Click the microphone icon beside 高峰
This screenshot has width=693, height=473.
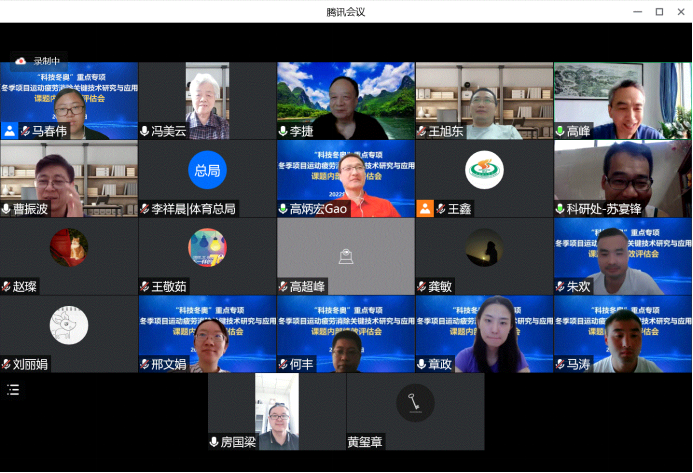tap(560, 131)
